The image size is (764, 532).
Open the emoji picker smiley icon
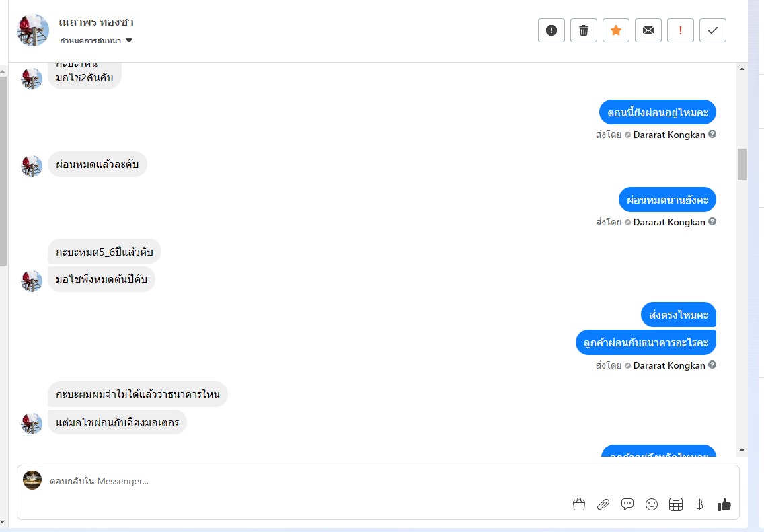[x=652, y=504]
